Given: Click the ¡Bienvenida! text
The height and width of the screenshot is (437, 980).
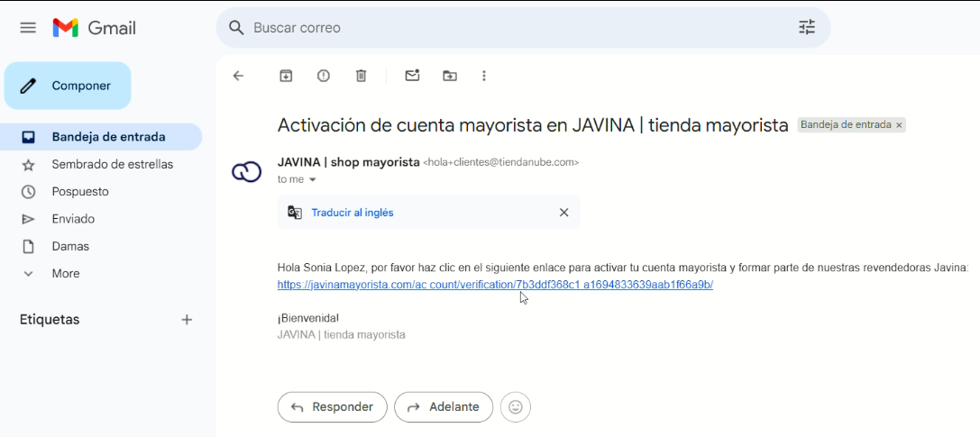Looking at the screenshot, I should coord(308,318).
